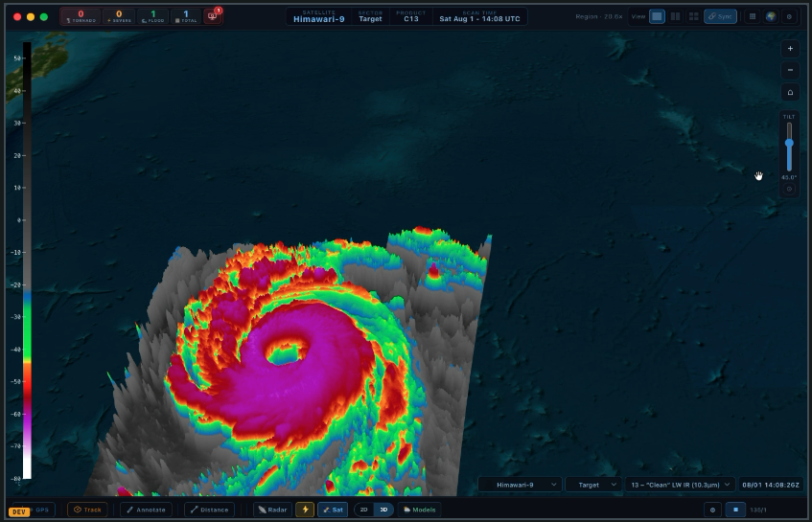Viewport: 812px width, 522px height.
Task: Select the four-pane grid view icon
Action: coord(693,16)
